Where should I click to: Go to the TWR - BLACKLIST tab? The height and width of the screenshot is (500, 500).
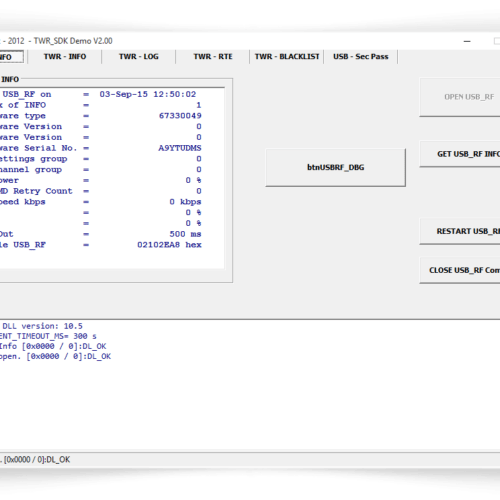[287, 57]
